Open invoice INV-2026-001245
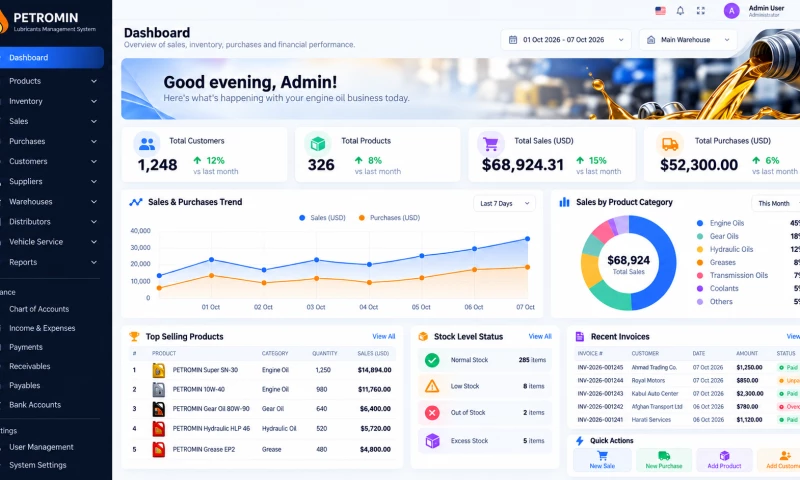This screenshot has height=480, width=800. [600, 367]
